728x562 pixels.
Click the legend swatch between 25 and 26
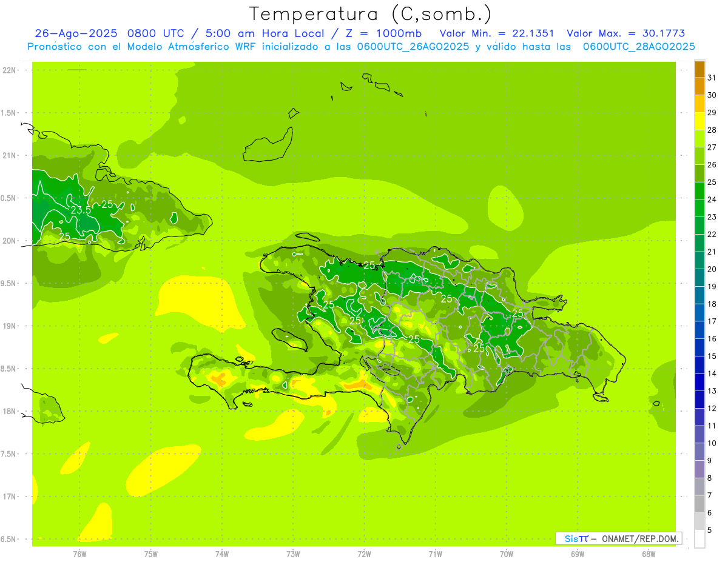click(x=699, y=173)
